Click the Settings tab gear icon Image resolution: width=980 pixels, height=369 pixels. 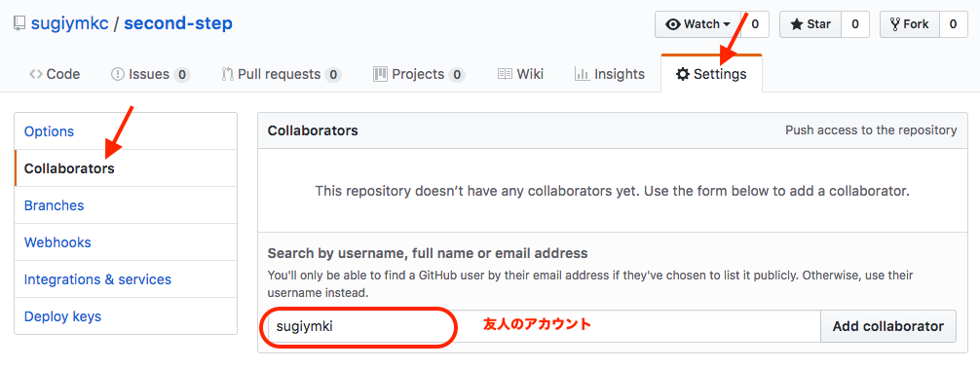pos(683,74)
